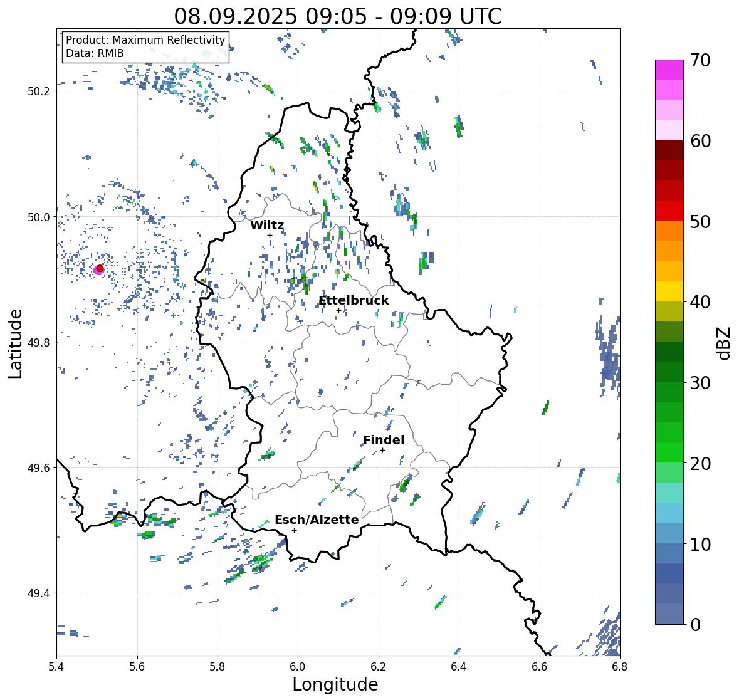Viewport: 739px width, 700px height.
Task: Click the timestamp title 08.09.2025 09:05 - 09:09 UTC
Action: point(338,16)
